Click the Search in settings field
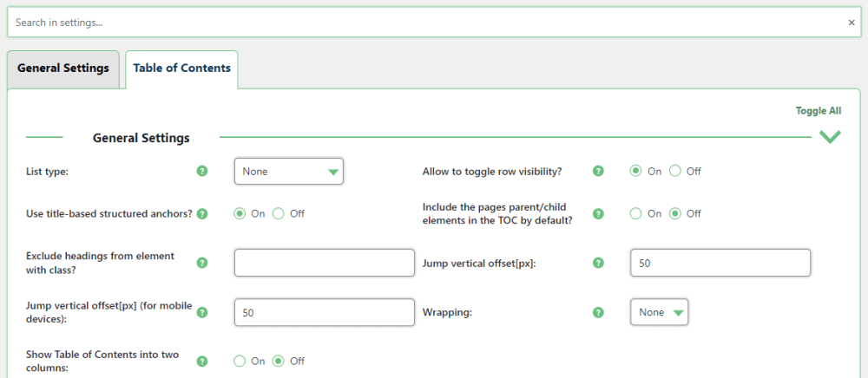Viewport: 868px width, 378px height. pyautogui.click(x=425, y=23)
